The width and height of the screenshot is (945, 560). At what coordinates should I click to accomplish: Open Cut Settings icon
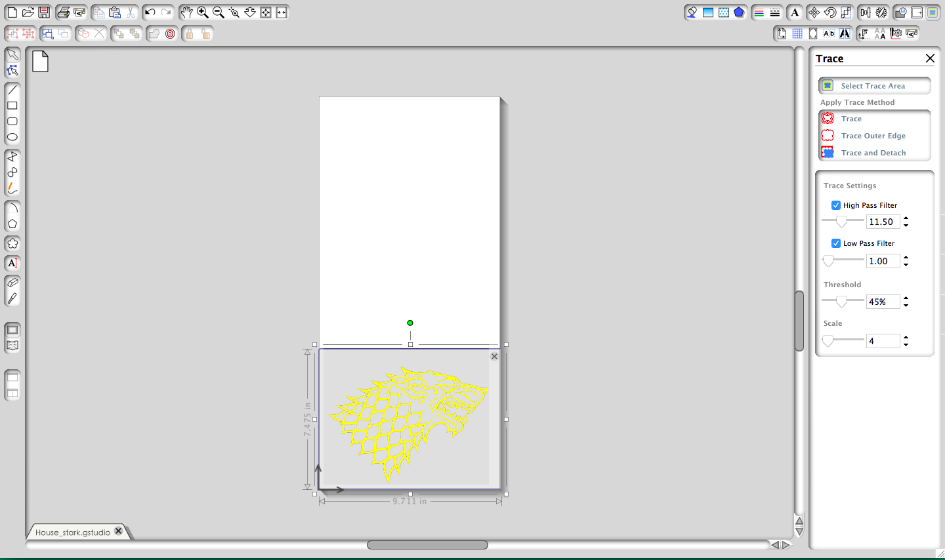[896, 33]
